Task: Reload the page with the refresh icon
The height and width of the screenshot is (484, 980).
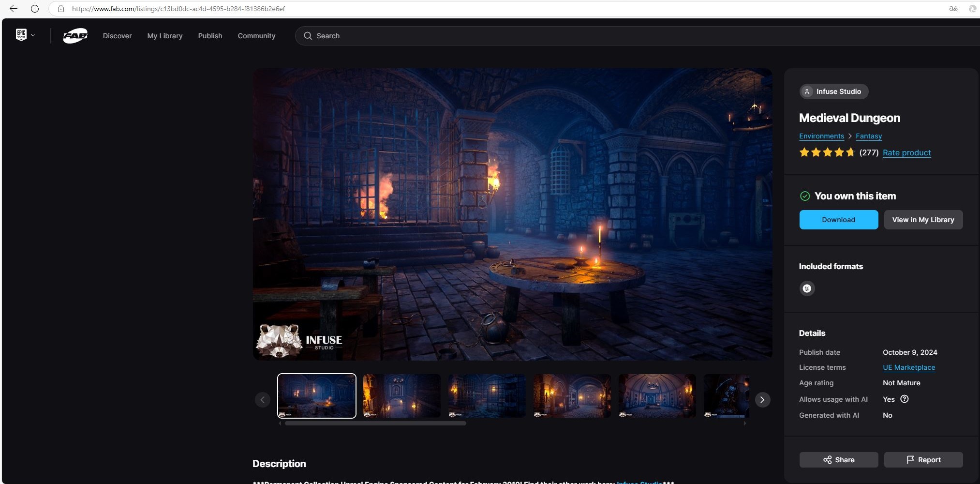Action: point(35,9)
